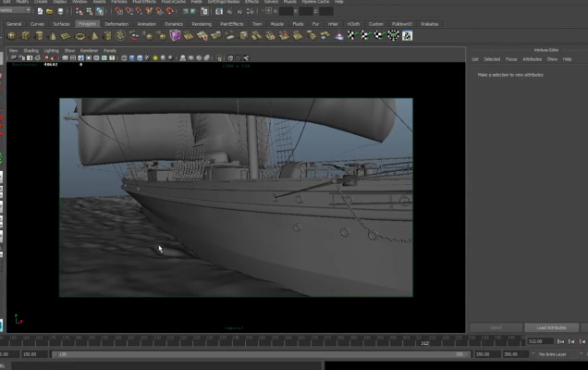Open the No Anim Layer dropdown
Screen dimensions: 588x370
coord(557,354)
